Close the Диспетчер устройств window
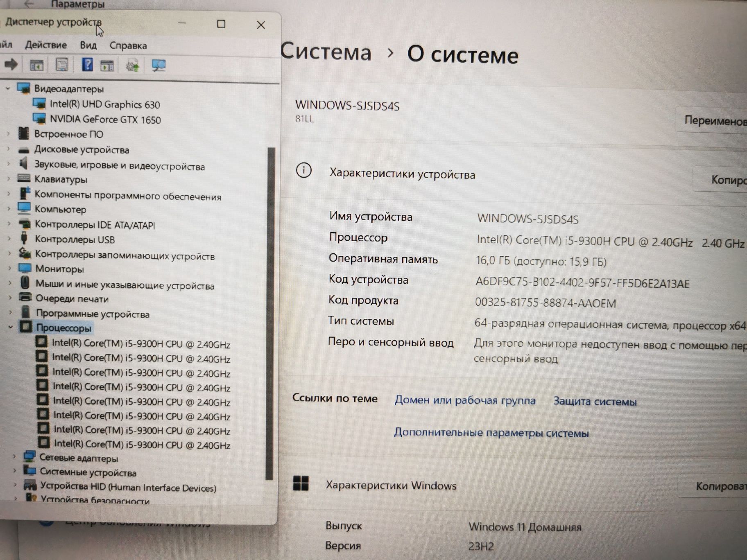 point(261,25)
